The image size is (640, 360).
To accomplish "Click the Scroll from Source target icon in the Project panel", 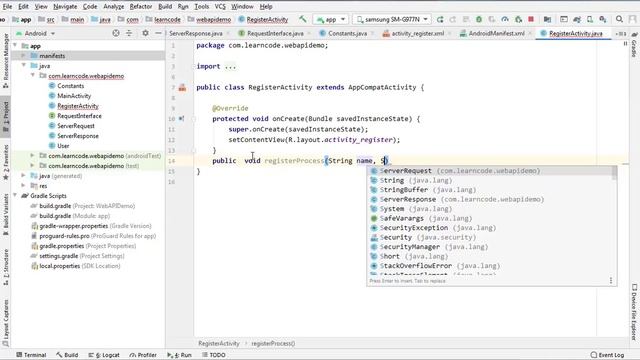I will click(x=116, y=33).
